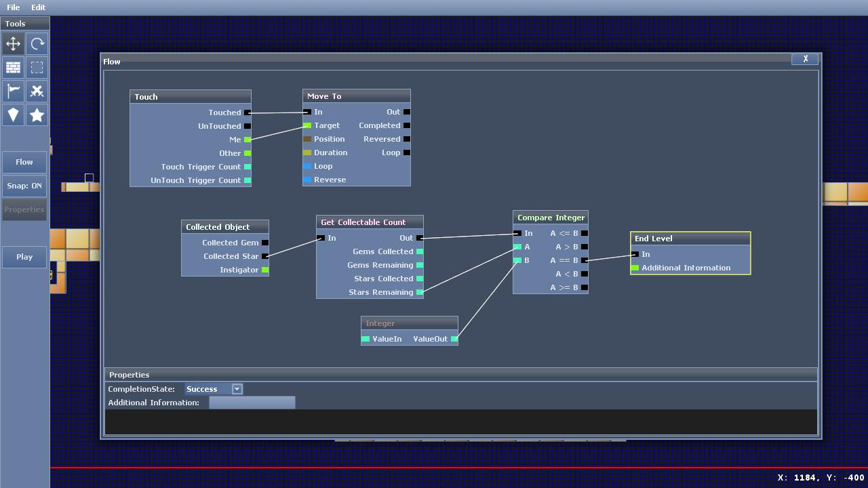This screenshot has height=488, width=868.
Task: Click the Duration input port on Move To
Action: [x=307, y=152]
